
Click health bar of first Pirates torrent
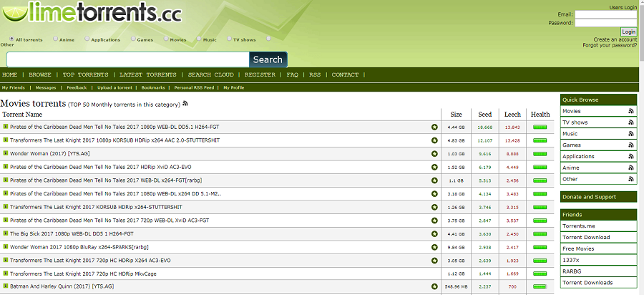[x=540, y=127]
